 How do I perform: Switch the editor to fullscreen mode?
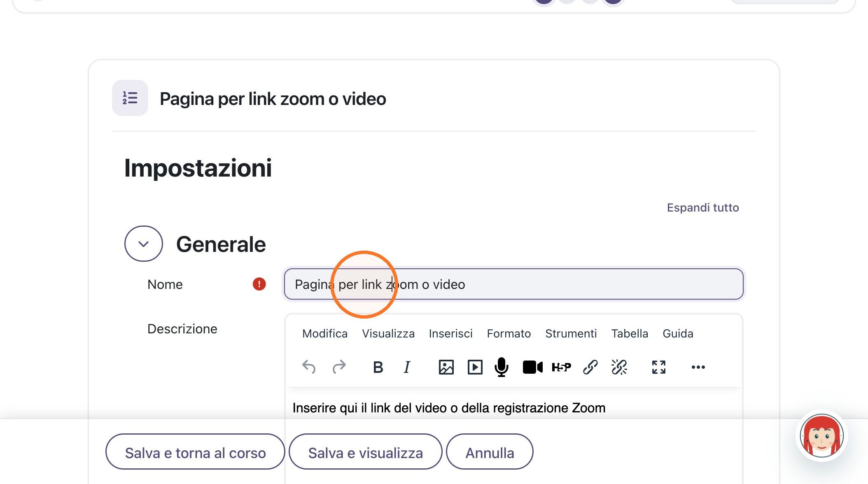point(659,367)
